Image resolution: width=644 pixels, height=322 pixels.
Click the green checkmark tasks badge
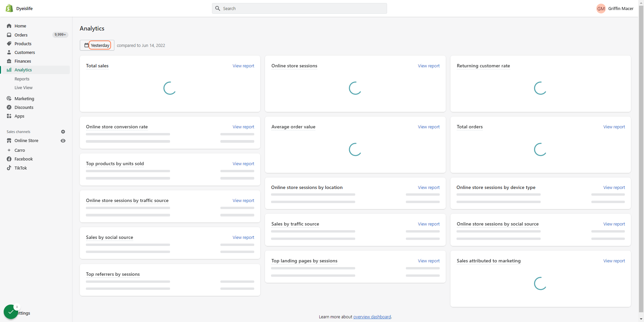pyautogui.click(x=11, y=312)
